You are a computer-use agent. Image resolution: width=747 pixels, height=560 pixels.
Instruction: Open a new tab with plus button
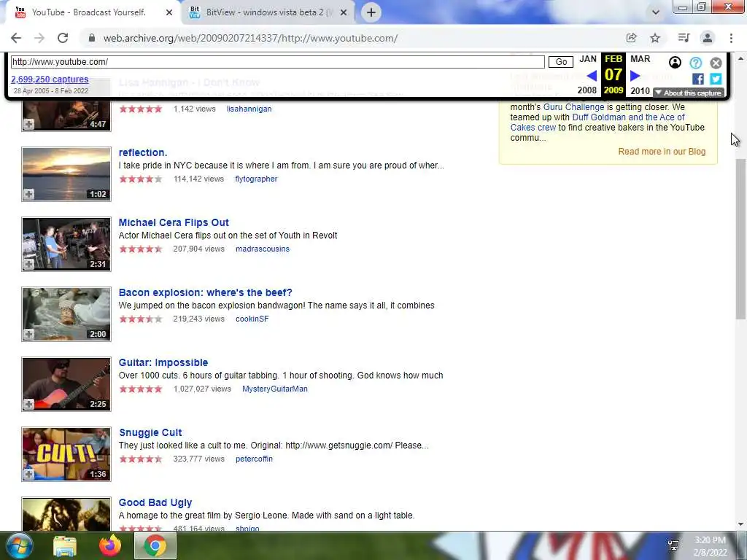(371, 12)
